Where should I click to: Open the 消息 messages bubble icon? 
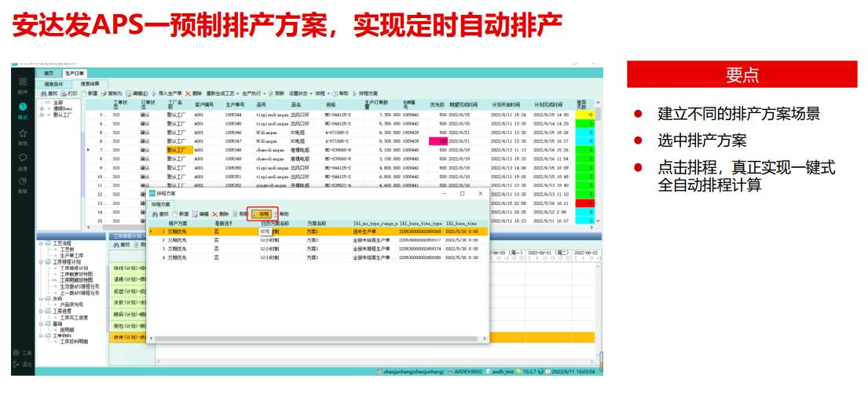(x=23, y=157)
